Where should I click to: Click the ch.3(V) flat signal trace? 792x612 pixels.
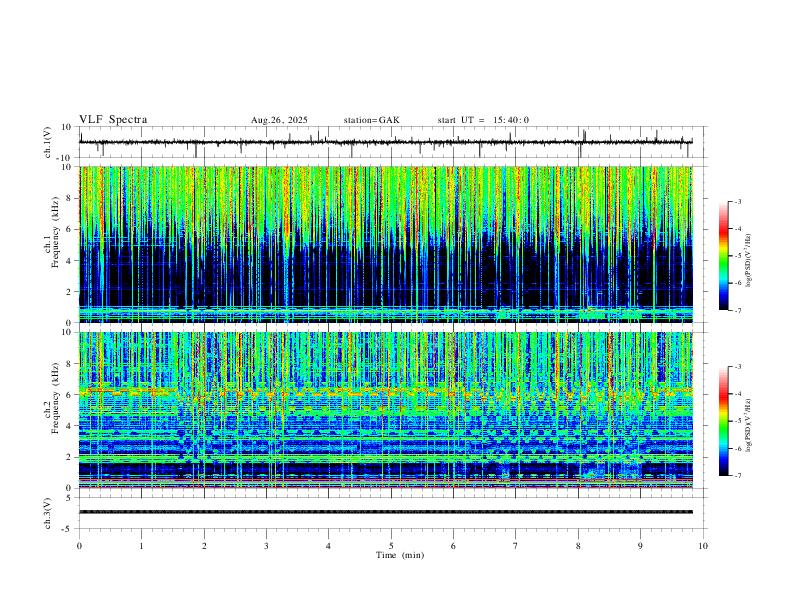coord(386,512)
